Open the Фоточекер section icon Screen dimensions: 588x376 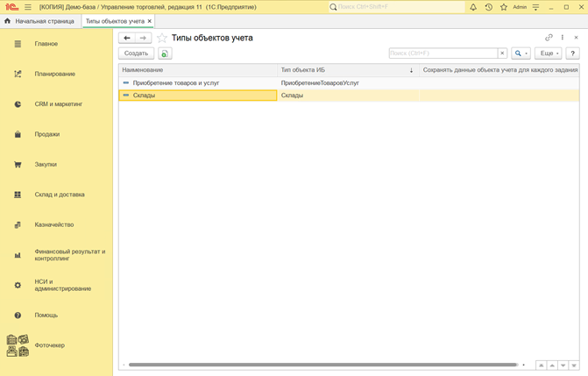point(18,345)
